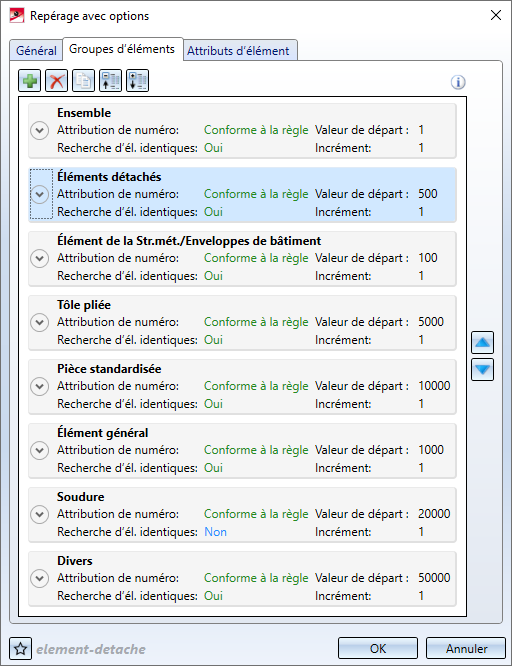Select the Ensemble group title
Screen dimensions: 512x666
(x=84, y=113)
